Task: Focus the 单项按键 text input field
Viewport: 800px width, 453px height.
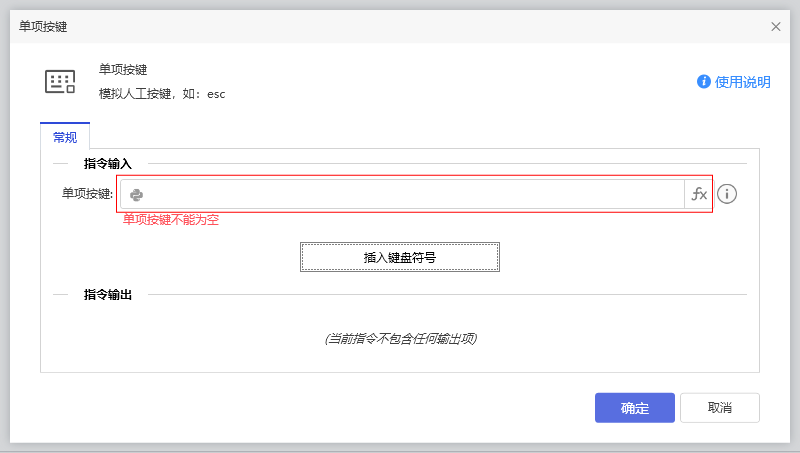Action: click(x=410, y=195)
